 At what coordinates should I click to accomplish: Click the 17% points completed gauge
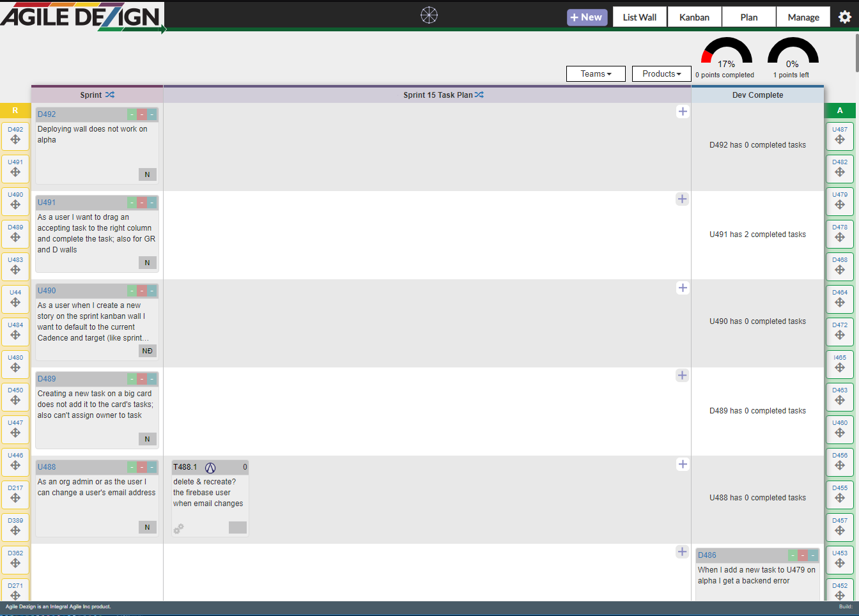click(726, 58)
